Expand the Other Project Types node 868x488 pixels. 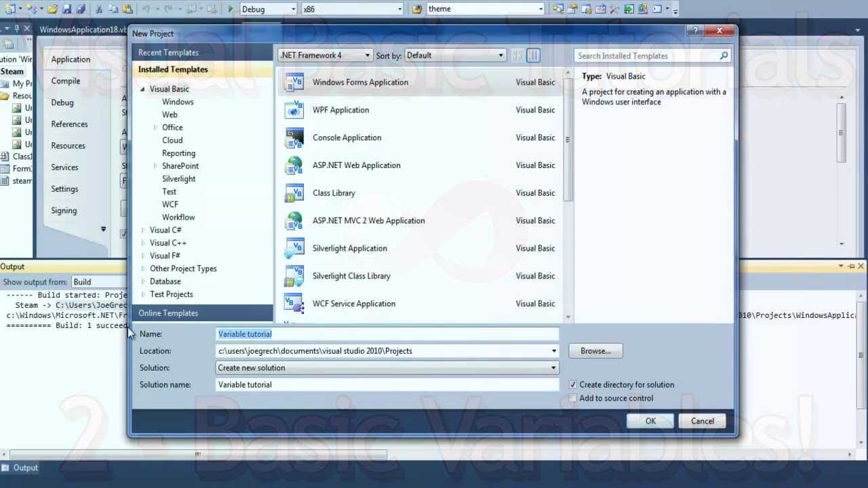click(x=142, y=268)
